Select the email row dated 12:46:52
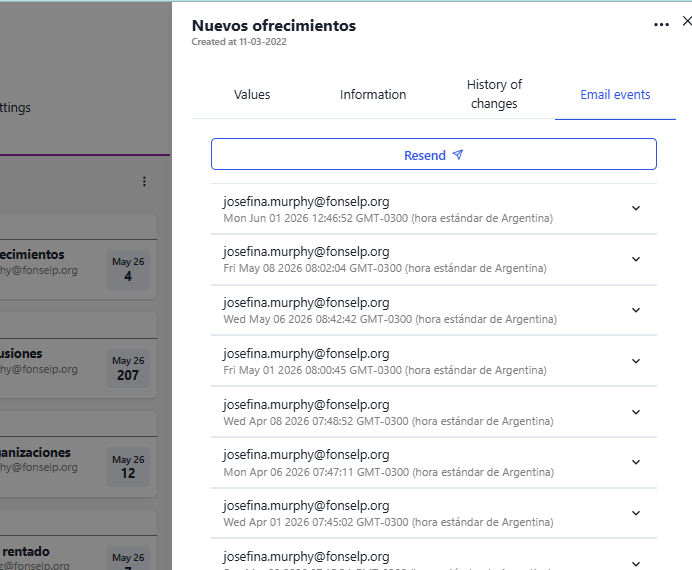Viewport: 692px width, 570px height. pos(434,209)
